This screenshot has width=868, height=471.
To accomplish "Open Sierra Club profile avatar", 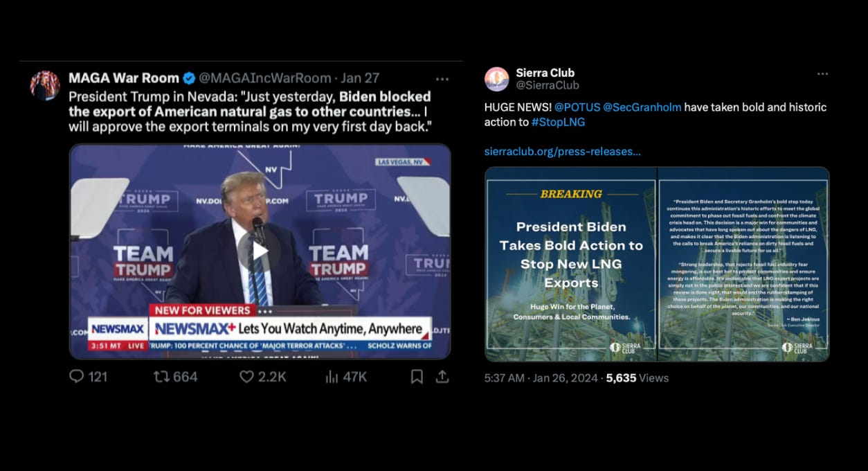I will pos(497,79).
